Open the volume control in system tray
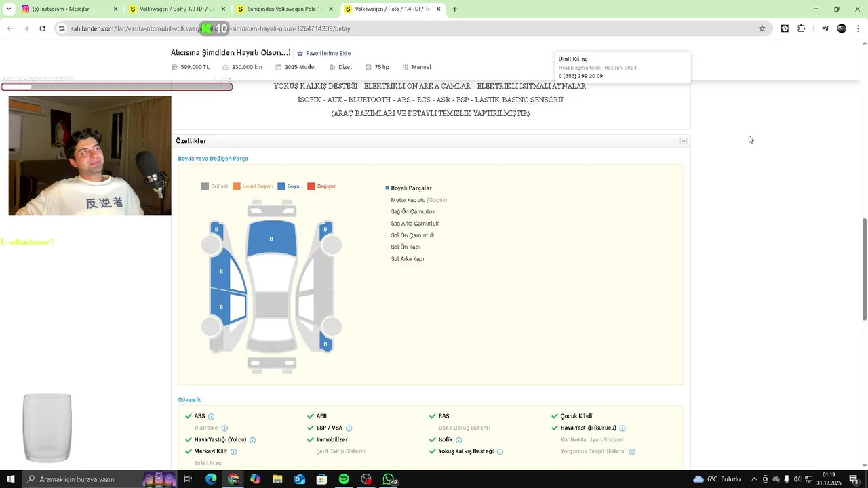The image size is (868, 488). coord(797,479)
